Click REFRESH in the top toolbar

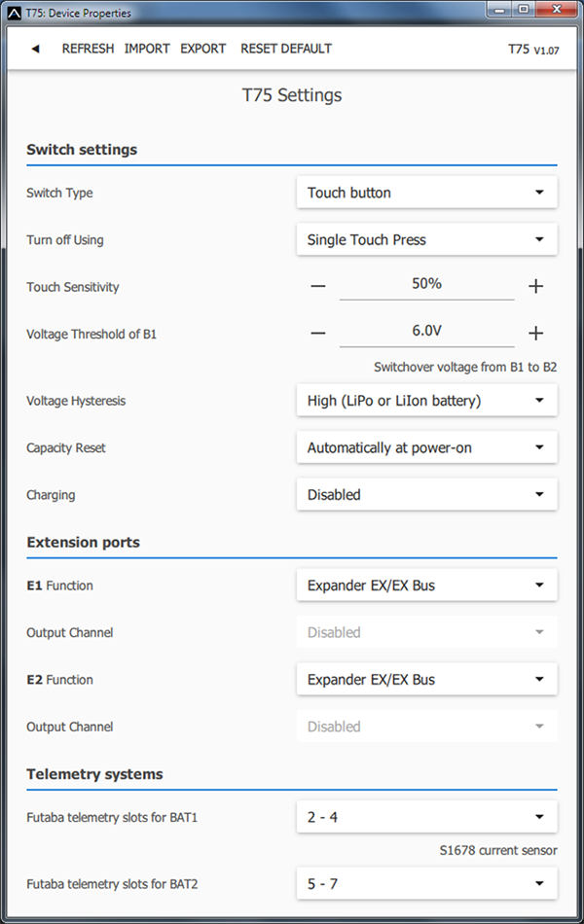point(88,49)
